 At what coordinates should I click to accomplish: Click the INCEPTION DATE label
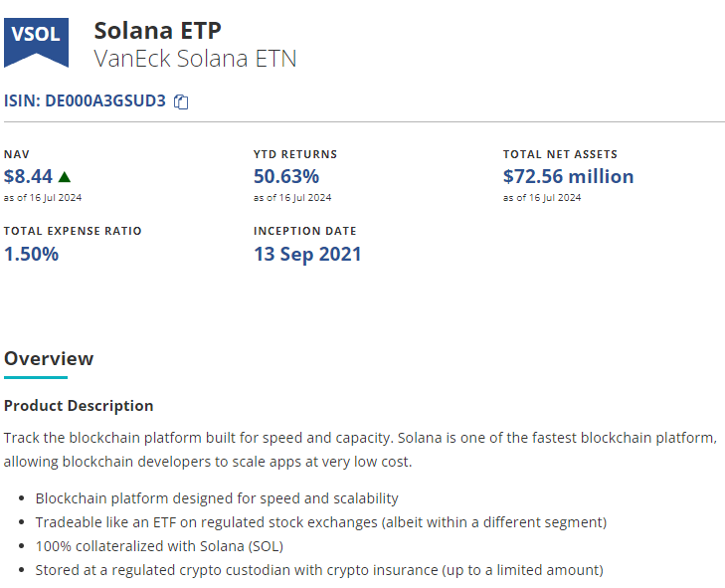coord(304,231)
